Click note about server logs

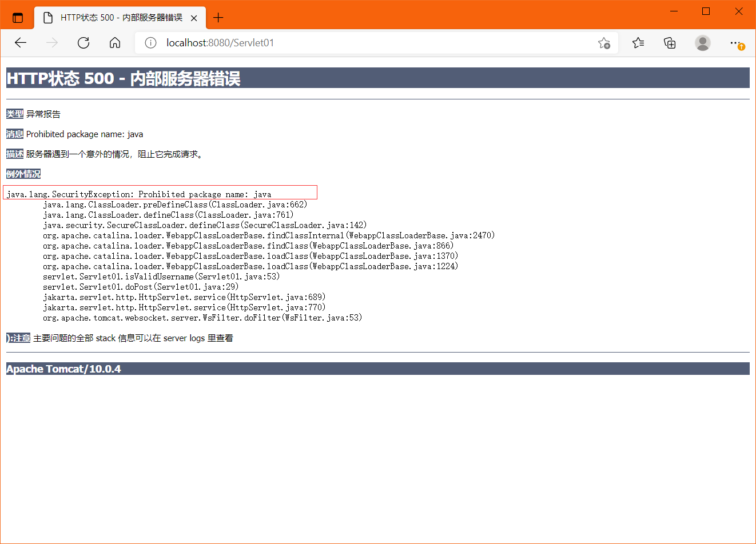[x=133, y=338]
